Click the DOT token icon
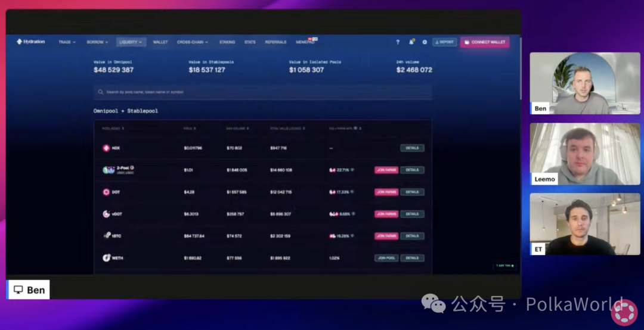Image resolution: width=644 pixels, height=330 pixels. coord(106,192)
